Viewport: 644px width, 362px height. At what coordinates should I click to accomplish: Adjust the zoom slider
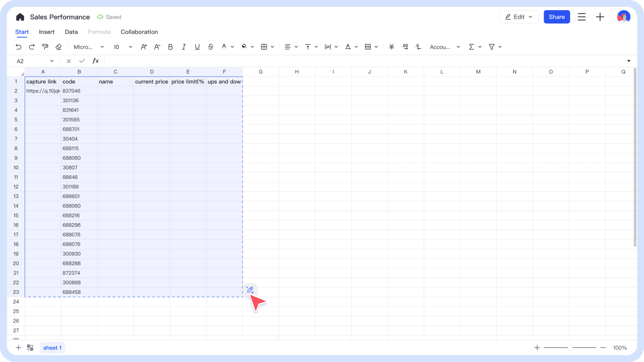[570, 348]
